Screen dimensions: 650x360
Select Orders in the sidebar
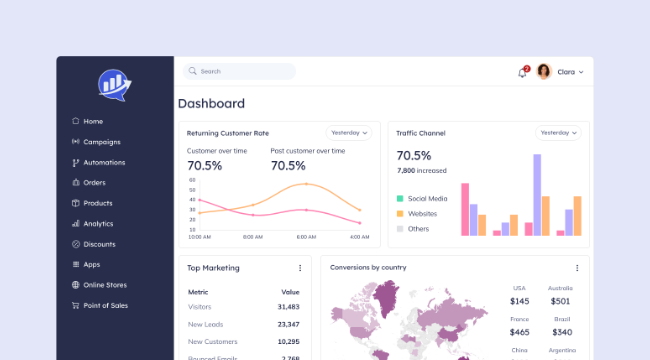coord(89,182)
